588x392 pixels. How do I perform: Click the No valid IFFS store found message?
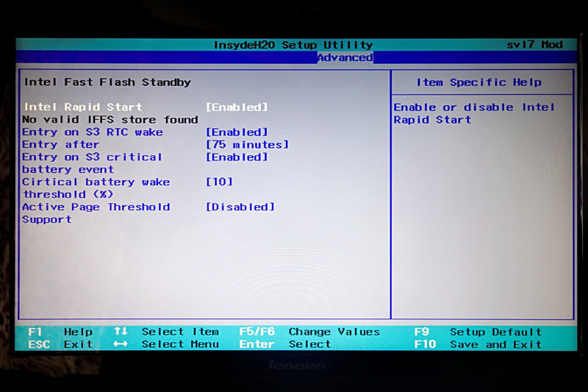110,120
